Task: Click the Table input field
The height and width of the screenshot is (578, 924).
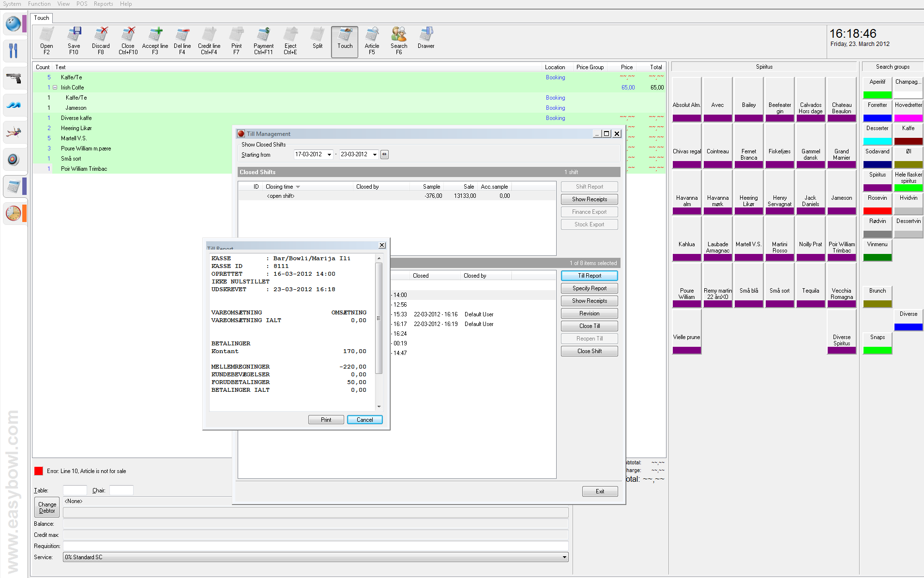Action: click(75, 490)
